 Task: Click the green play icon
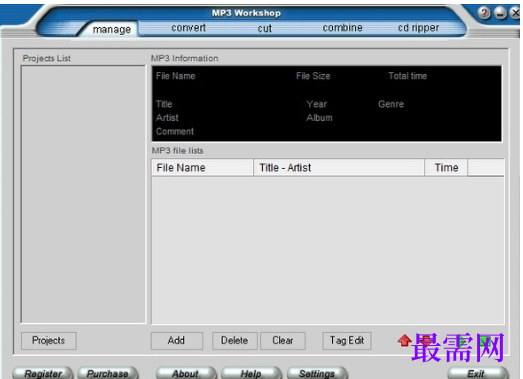[463, 341]
